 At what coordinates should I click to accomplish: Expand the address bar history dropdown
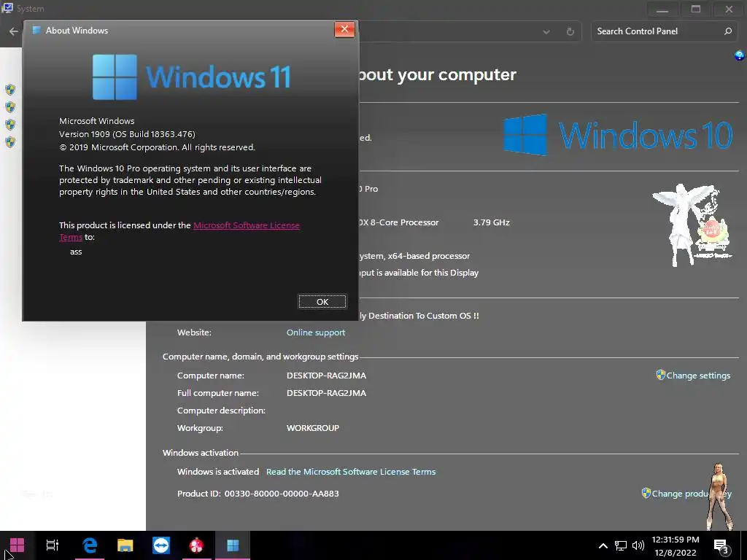pyautogui.click(x=546, y=32)
